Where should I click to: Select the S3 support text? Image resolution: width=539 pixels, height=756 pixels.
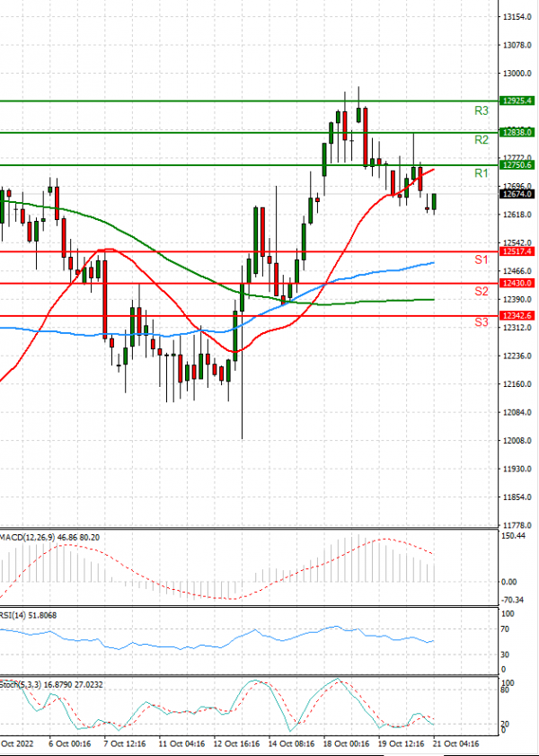click(x=482, y=322)
